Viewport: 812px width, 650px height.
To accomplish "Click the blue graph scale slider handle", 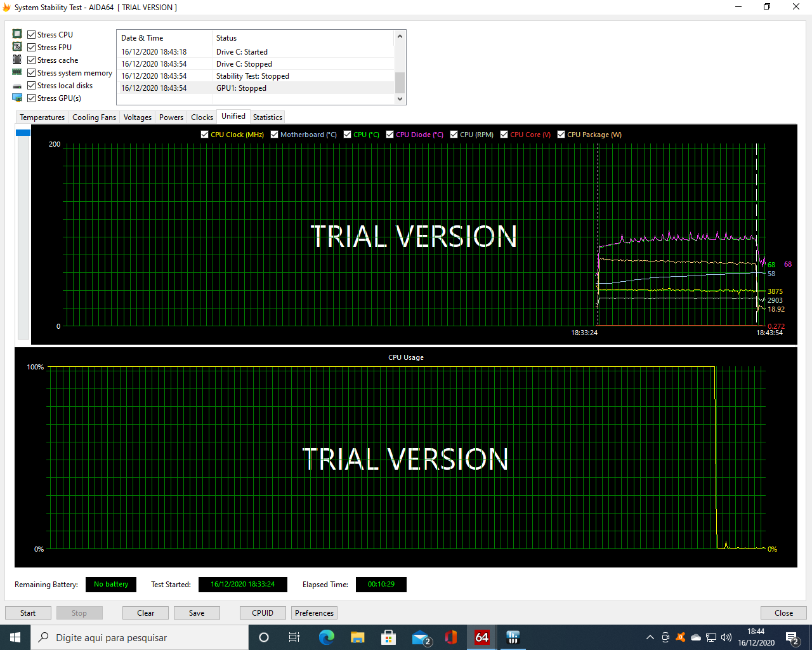I will [x=23, y=133].
